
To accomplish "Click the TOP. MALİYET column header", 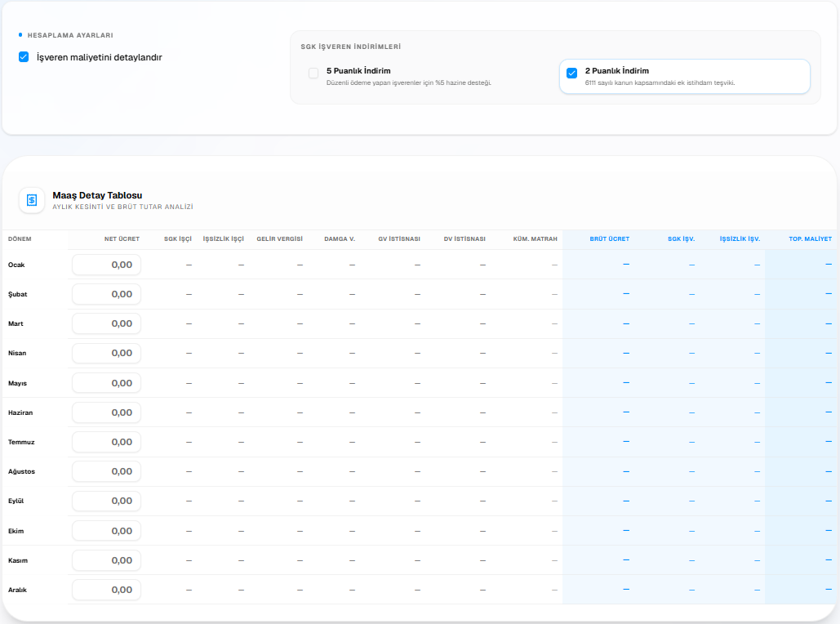I will point(810,239).
